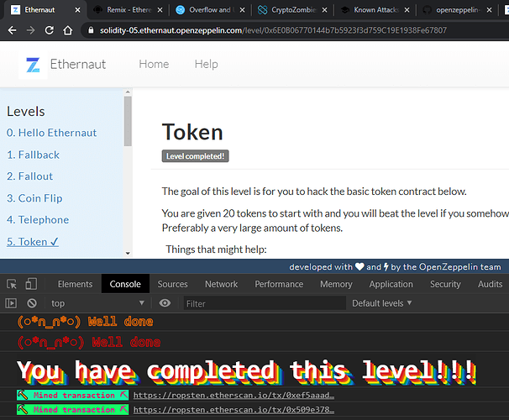
Task: Focus the console Filter input
Action: tap(265, 303)
